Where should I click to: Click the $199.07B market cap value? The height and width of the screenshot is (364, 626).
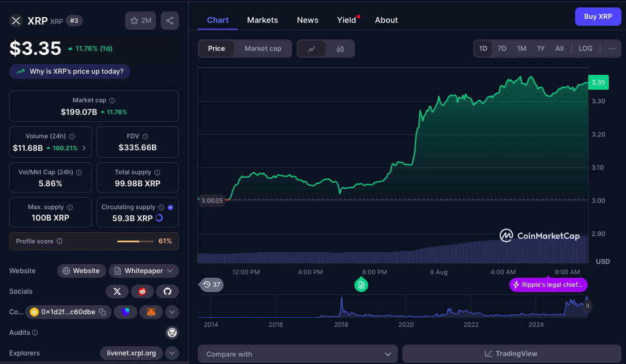click(79, 112)
